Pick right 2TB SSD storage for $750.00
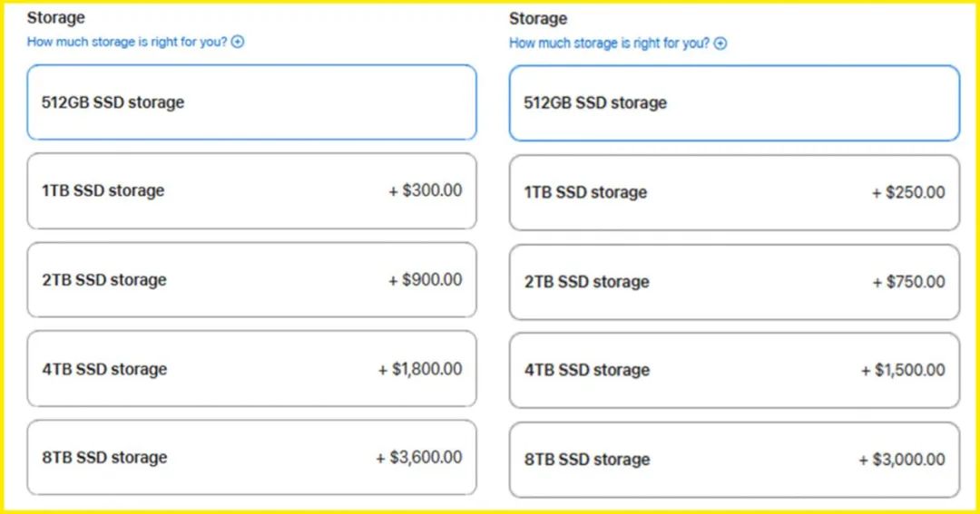Screen dimensions: 980x514 pyautogui.click(x=734, y=282)
